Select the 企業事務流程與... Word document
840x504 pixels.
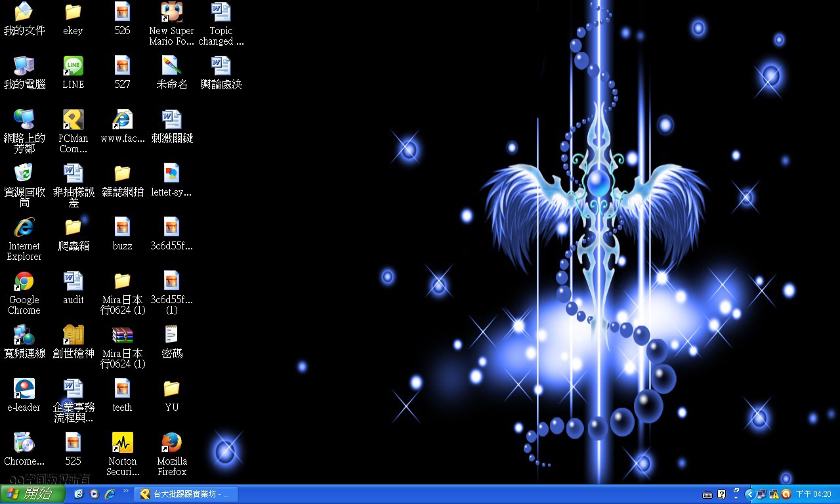point(73,388)
